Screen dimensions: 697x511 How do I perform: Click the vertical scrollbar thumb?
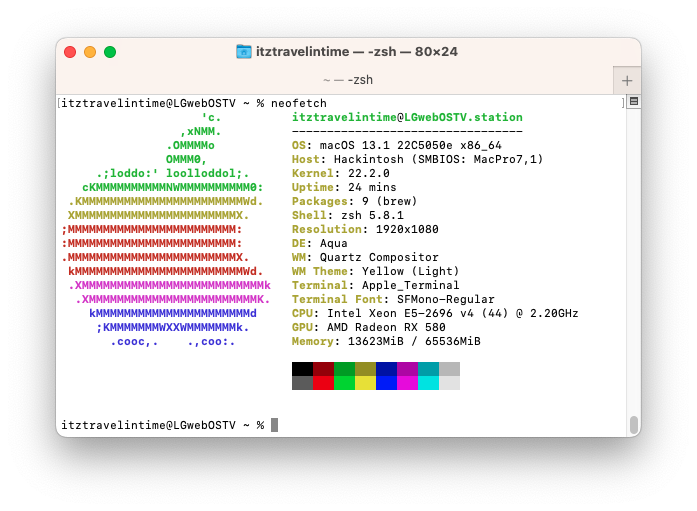pos(634,425)
